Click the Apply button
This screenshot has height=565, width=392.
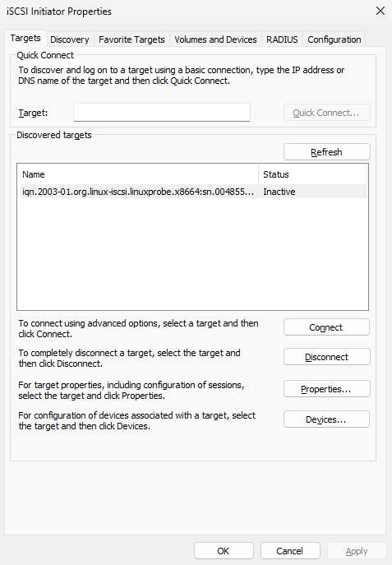[357, 551]
